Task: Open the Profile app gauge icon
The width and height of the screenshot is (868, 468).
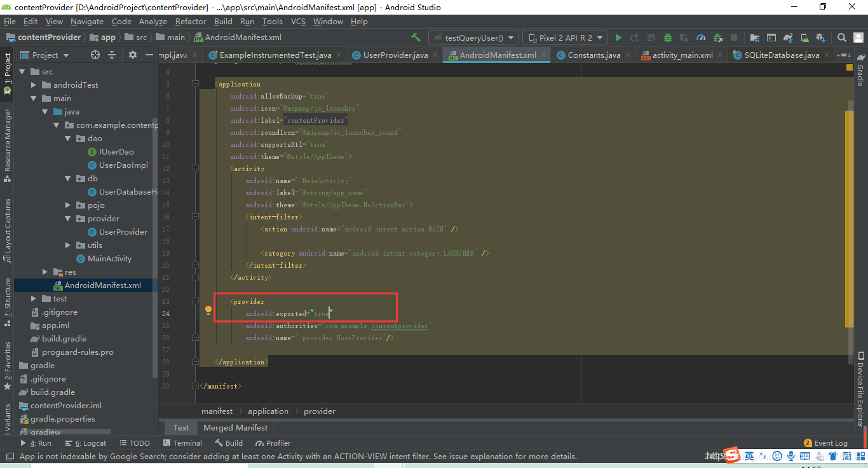Action: 701,38
